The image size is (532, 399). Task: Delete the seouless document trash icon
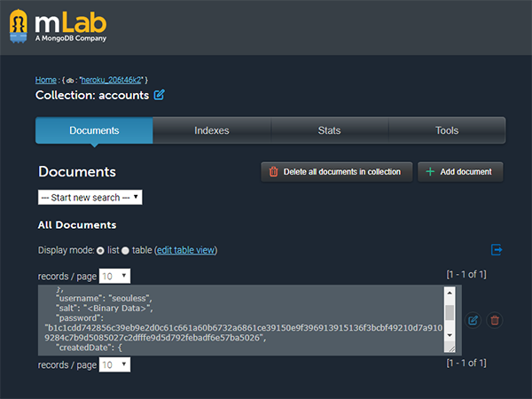pyautogui.click(x=495, y=320)
